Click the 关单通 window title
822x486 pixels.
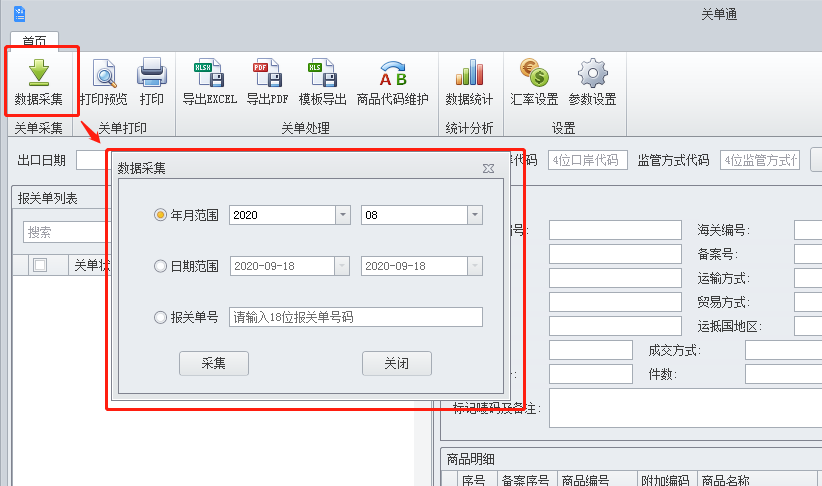click(719, 14)
